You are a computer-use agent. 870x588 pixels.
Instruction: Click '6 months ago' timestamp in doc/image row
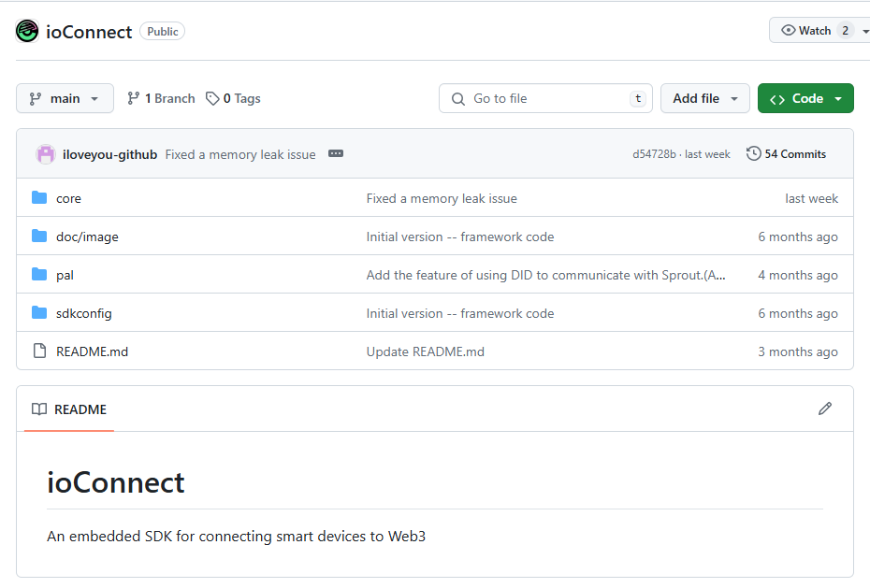pos(798,237)
